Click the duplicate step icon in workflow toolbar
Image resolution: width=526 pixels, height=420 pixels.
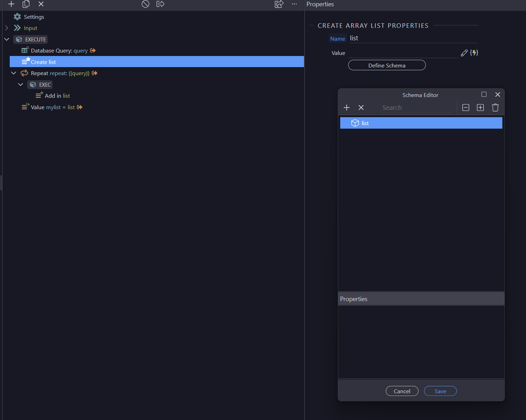(x=26, y=4)
